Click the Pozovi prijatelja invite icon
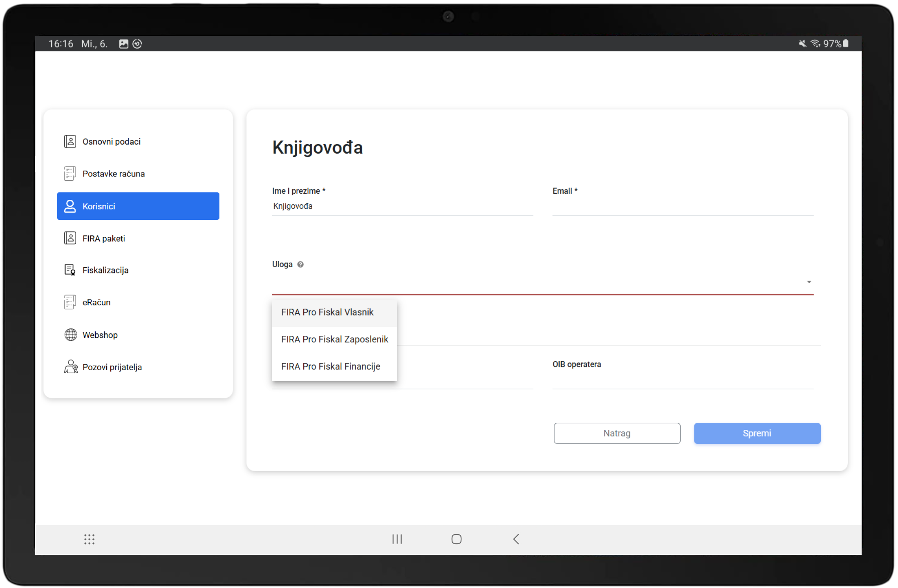Viewport: 898px width, 588px height. pos(70,367)
